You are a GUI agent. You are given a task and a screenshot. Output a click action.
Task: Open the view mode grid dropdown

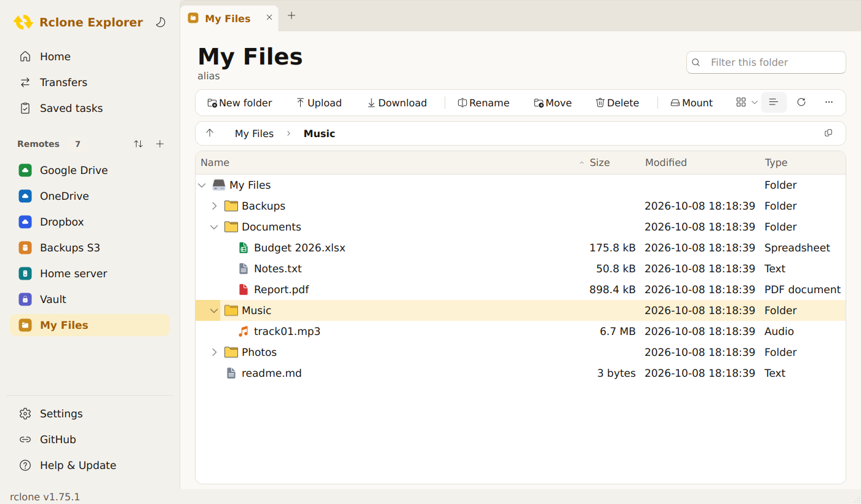[x=747, y=103]
